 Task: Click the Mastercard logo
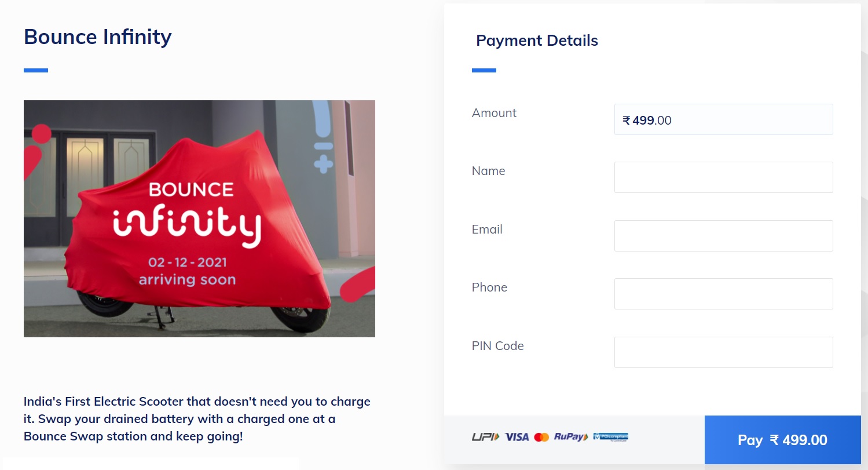coord(541,437)
